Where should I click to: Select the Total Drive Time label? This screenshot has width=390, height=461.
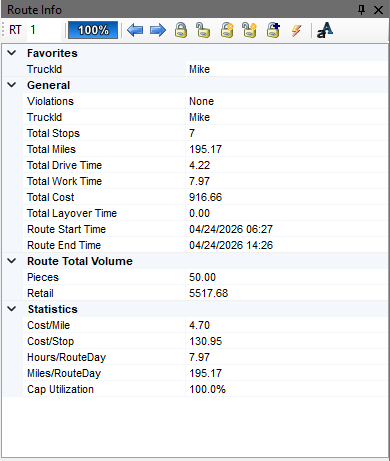pos(64,165)
